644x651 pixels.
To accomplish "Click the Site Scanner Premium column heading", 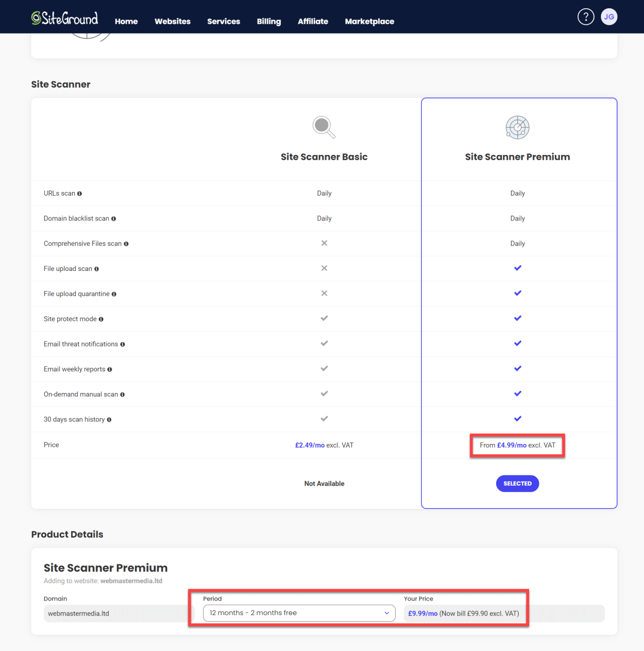I will (517, 157).
